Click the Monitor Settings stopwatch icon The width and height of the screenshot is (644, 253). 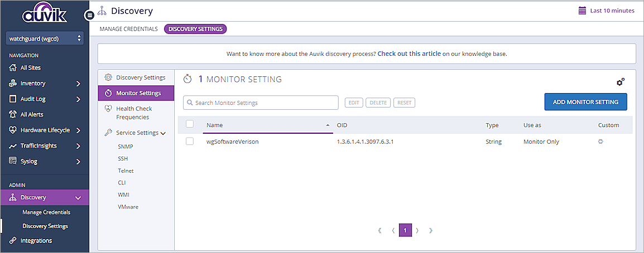tap(108, 93)
